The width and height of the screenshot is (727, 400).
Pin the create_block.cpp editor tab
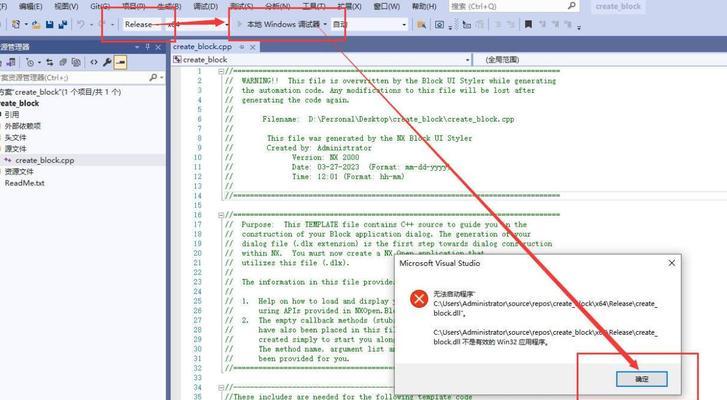click(242, 47)
